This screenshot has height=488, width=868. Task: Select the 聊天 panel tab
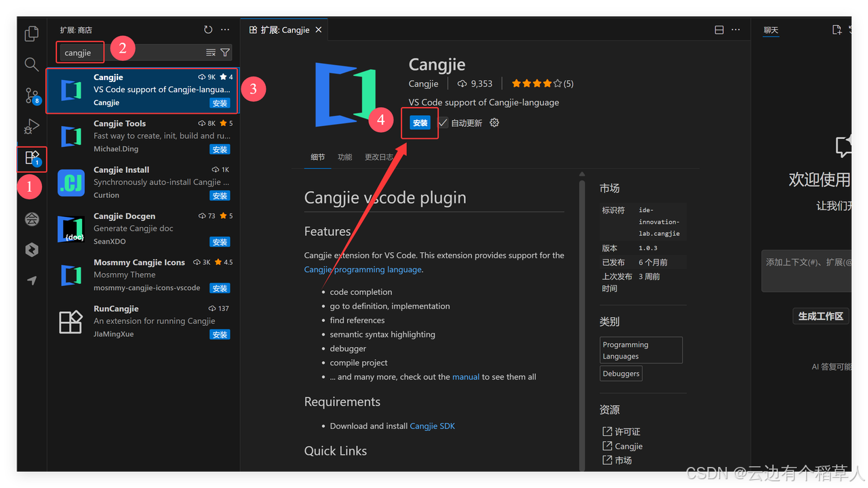click(771, 30)
